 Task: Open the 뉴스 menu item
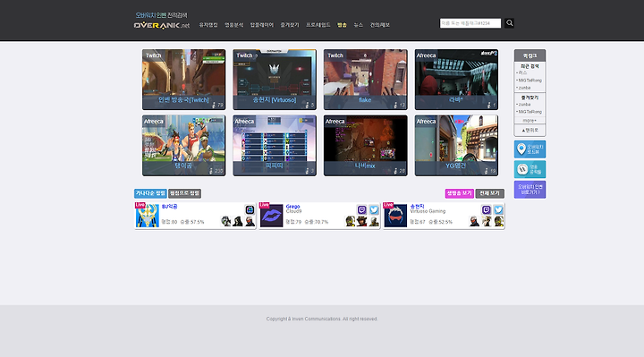tap(359, 25)
